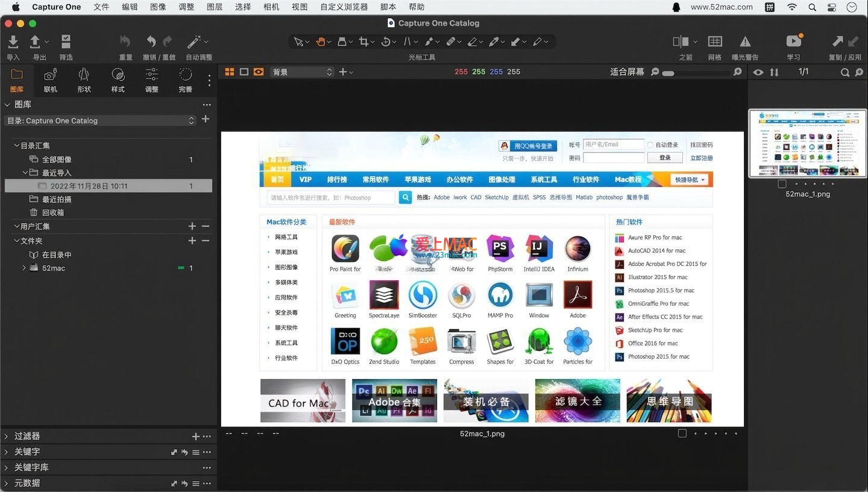Viewport: 868px width, 492px height.
Task: Select the hand Pan cursor tool
Action: 320,42
